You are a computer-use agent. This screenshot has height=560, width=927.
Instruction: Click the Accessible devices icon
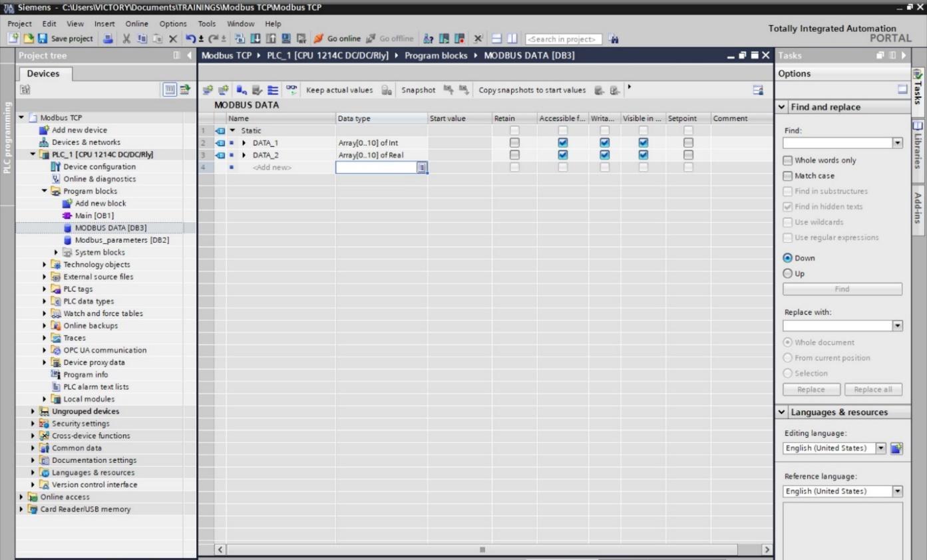click(428, 39)
